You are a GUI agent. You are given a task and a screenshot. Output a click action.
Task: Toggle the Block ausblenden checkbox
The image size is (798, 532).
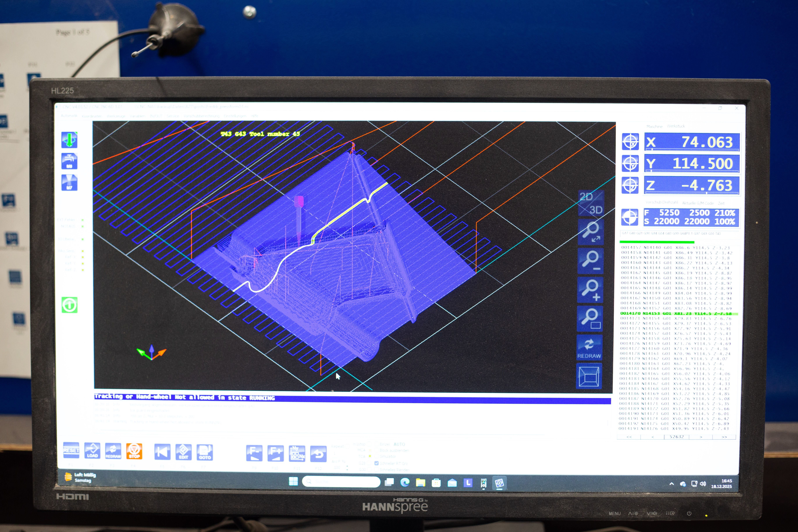[377, 451]
